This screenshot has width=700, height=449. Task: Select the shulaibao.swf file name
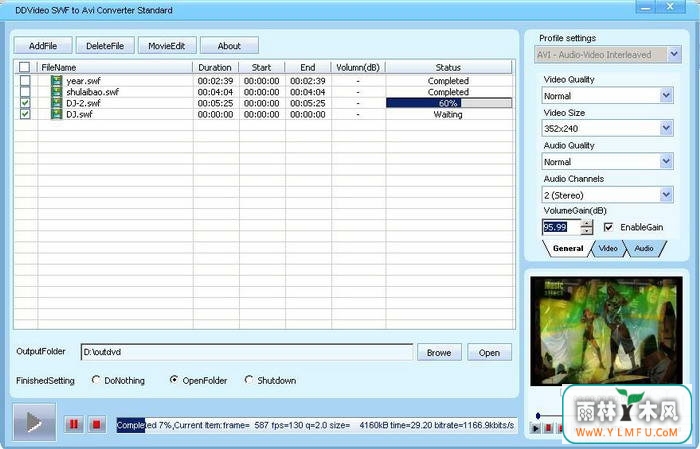92,92
